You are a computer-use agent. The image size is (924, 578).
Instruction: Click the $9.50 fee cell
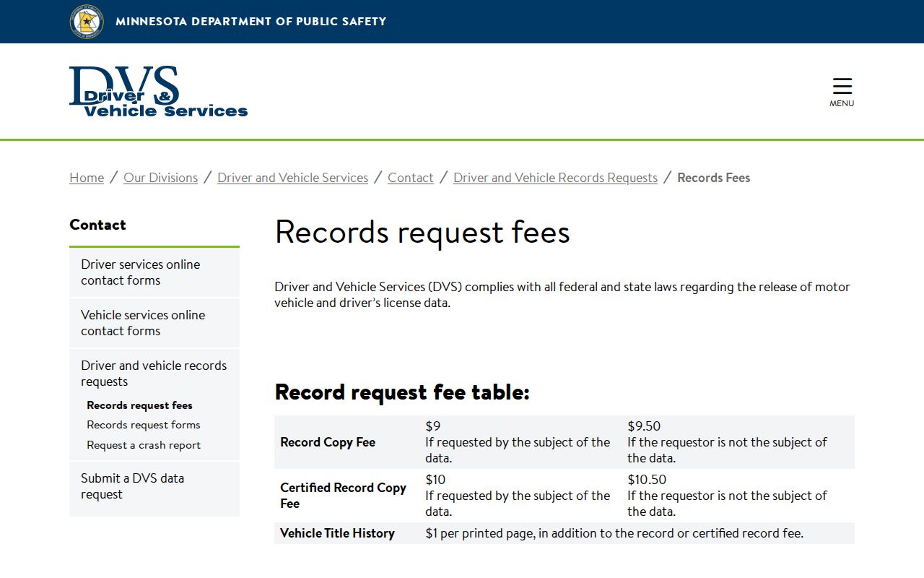[x=739, y=442]
